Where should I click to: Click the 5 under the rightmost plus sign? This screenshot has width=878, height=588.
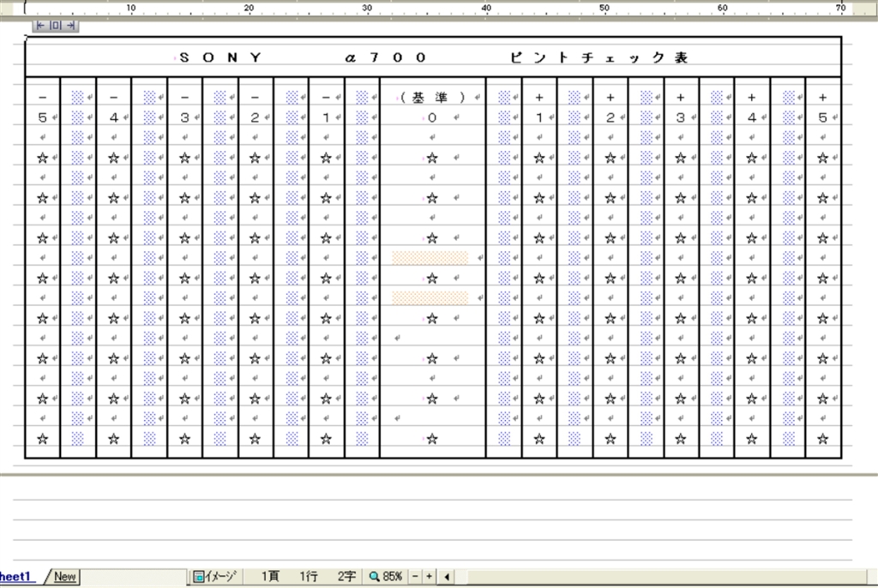coord(822,117)
